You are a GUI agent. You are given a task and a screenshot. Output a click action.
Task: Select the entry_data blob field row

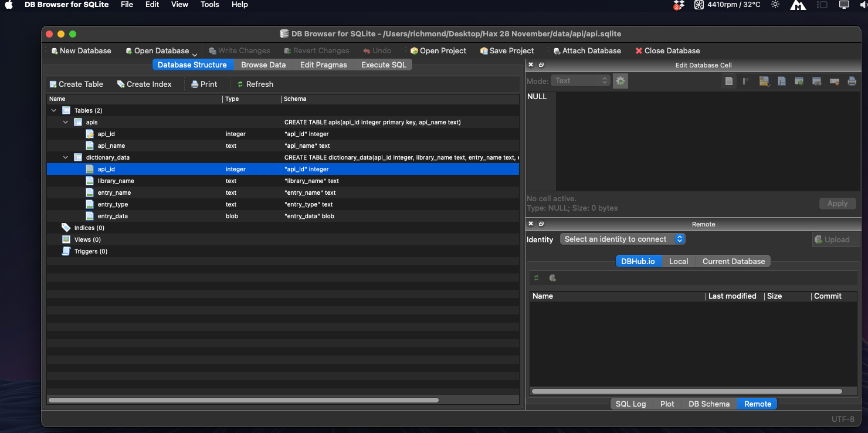(x=283, y=216)
